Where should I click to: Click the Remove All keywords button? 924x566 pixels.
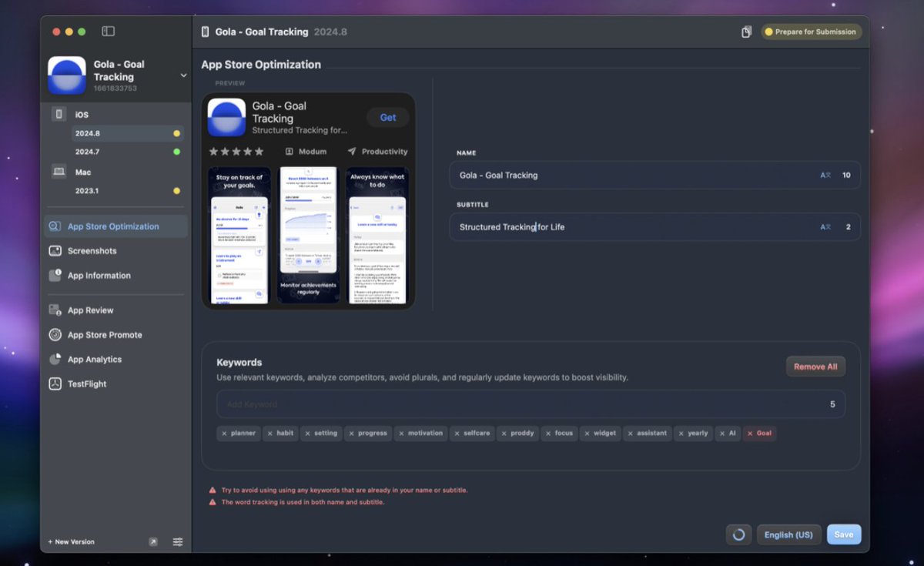pos(815,367)
